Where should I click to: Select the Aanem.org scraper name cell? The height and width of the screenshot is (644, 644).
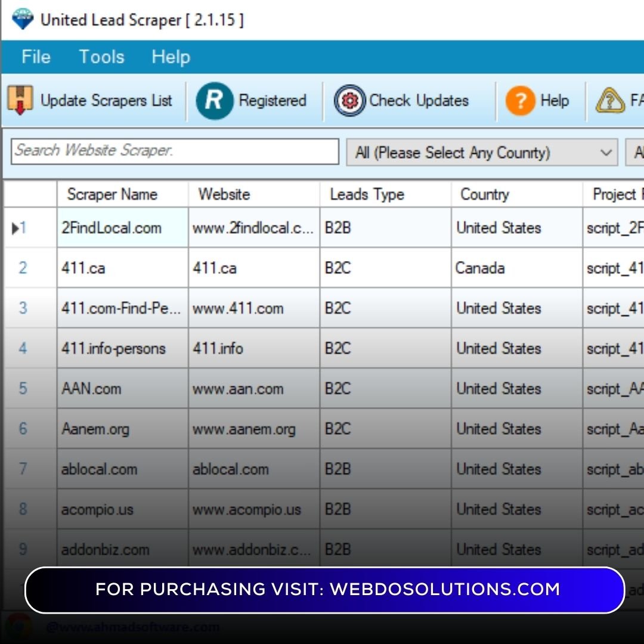(x=122, y=429)
